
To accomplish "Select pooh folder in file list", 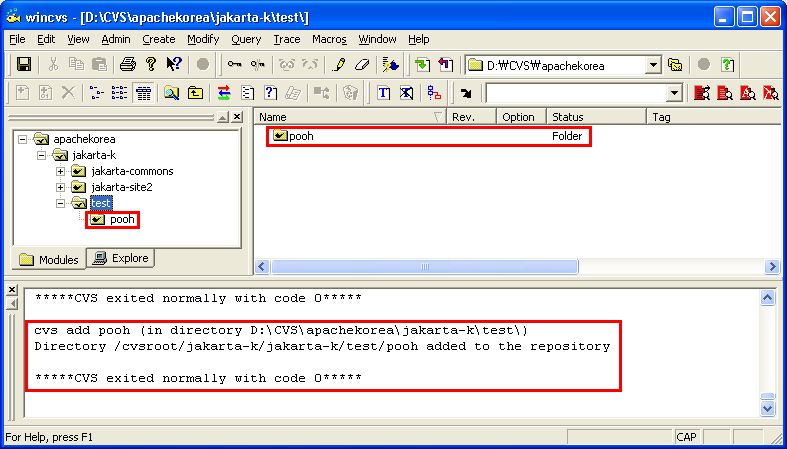I will pyautogui.click(x=301, y=136).
